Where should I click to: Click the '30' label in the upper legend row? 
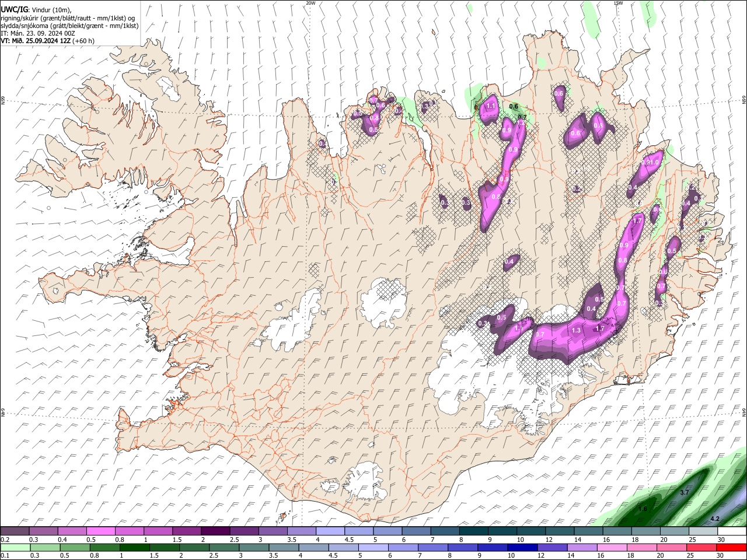click(721, 540)
